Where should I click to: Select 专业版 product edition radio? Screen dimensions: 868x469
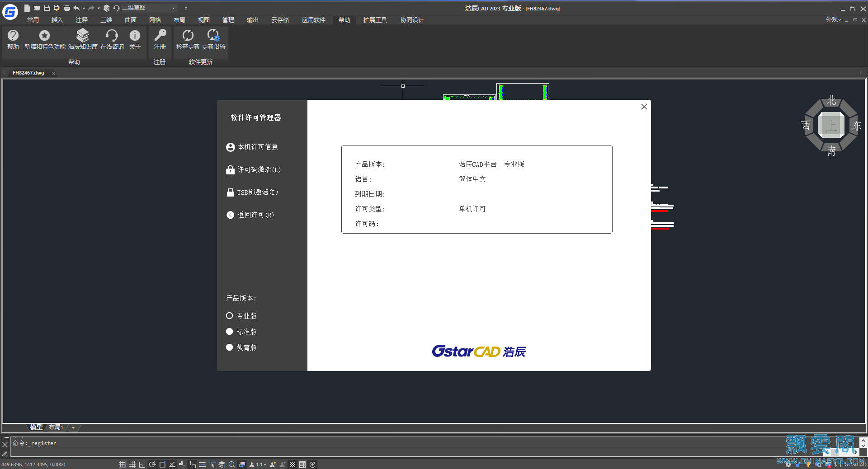tap(229, 316)
